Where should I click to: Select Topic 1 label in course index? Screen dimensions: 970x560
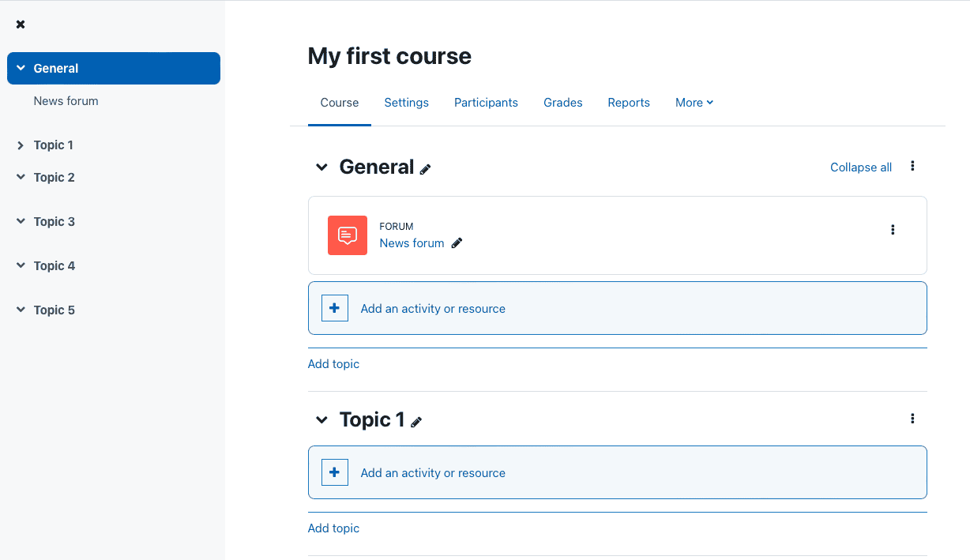point(54,145)
